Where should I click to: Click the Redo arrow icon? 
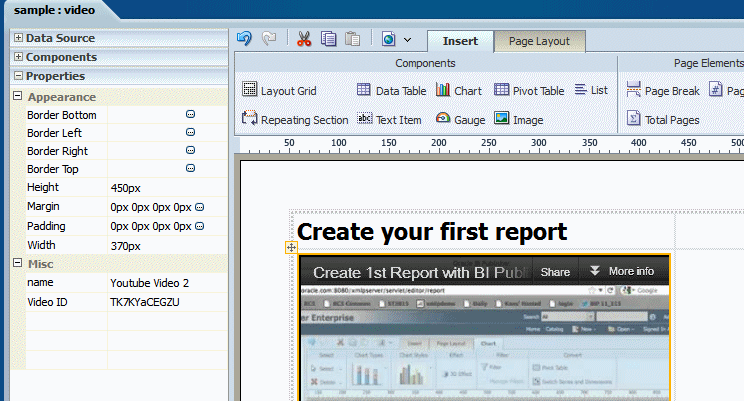(x=269, y=38)
